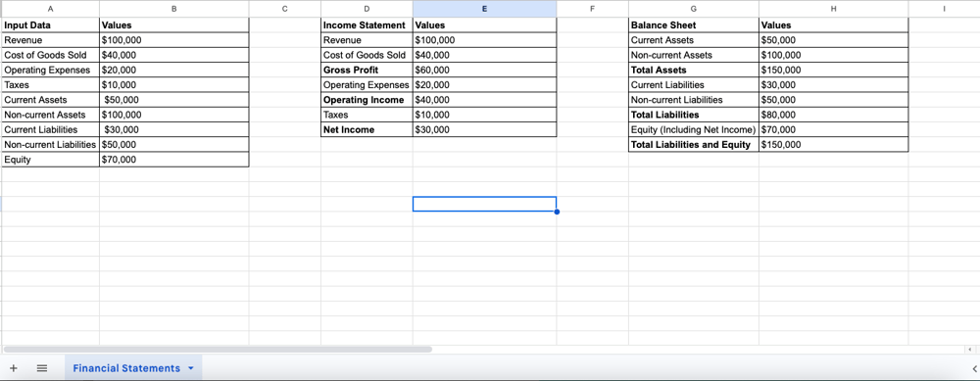Click the $100,000 Non-current Assets value in Balance Sheet
The height and width of the screenshot is (381, 980).
[x=834, y=55]
